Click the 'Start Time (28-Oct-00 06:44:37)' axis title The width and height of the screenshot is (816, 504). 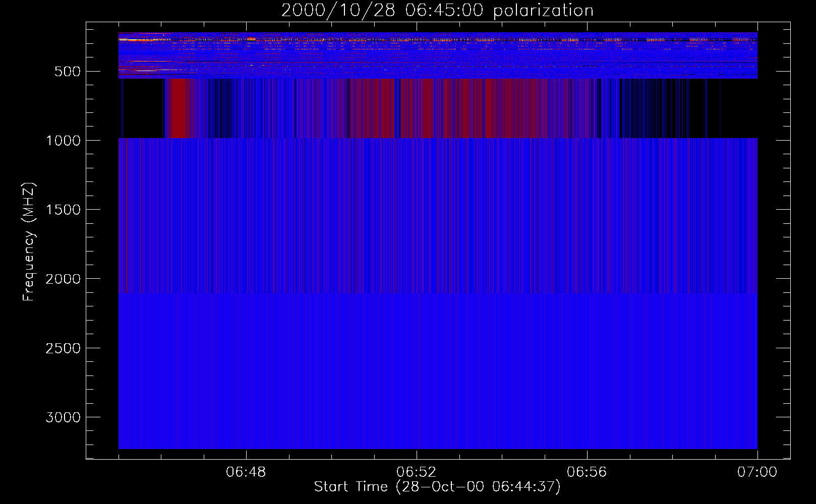[437, 487]
